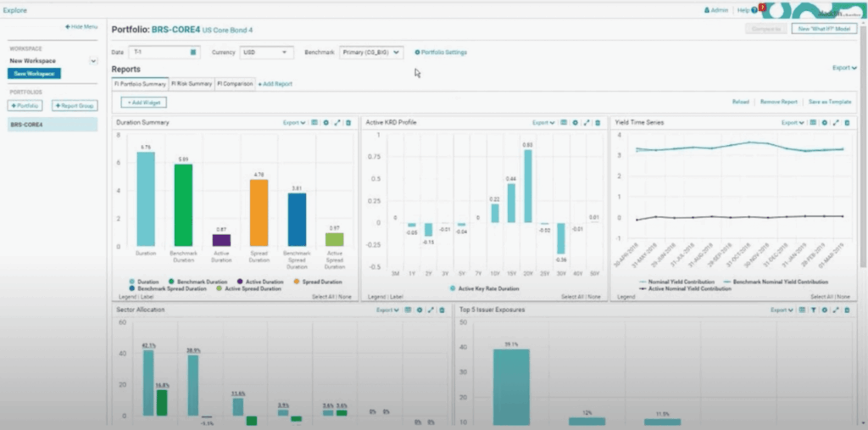Click the Help question mark icon

click(x=754, y=10)
